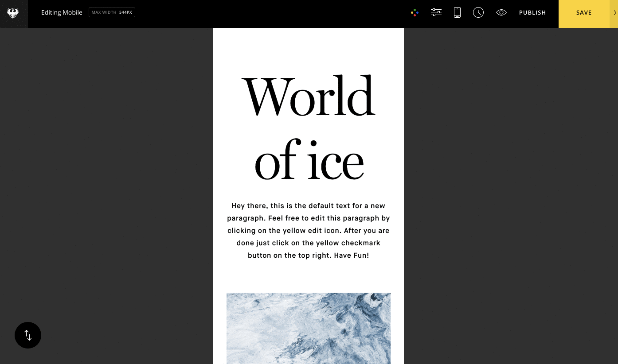Open the four-colored dots color palette
Screen dimensions: 618x364
tap(415, 13)
